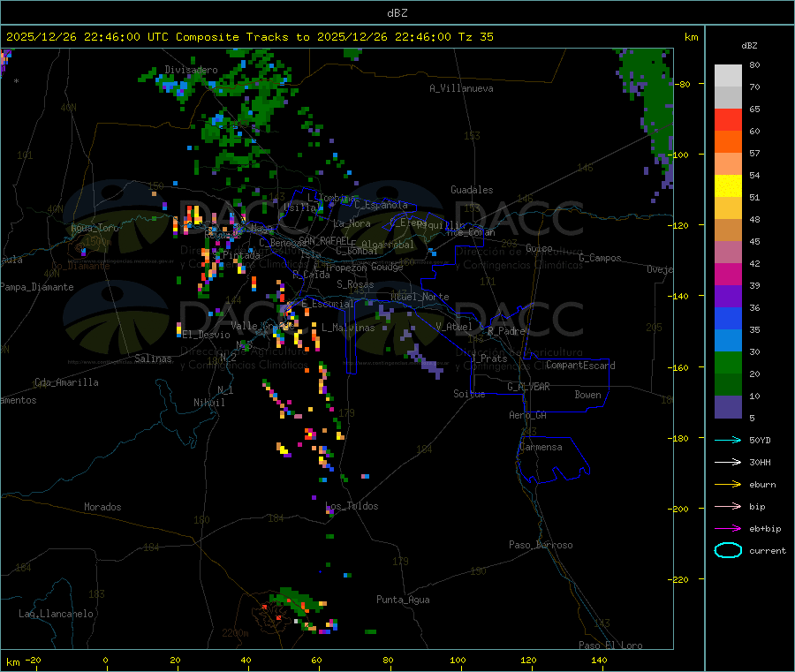Click the 'Pampa_Diamante' map label
Viewport: 795px width, 672px height.
click(x=37, y=287)
